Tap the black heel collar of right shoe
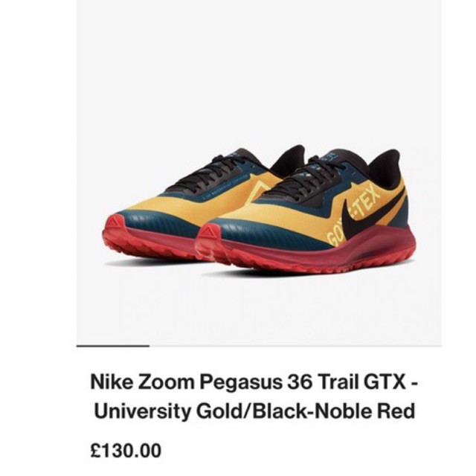The height and width of the screenshot is (476, 476). (x=385, y=167)
